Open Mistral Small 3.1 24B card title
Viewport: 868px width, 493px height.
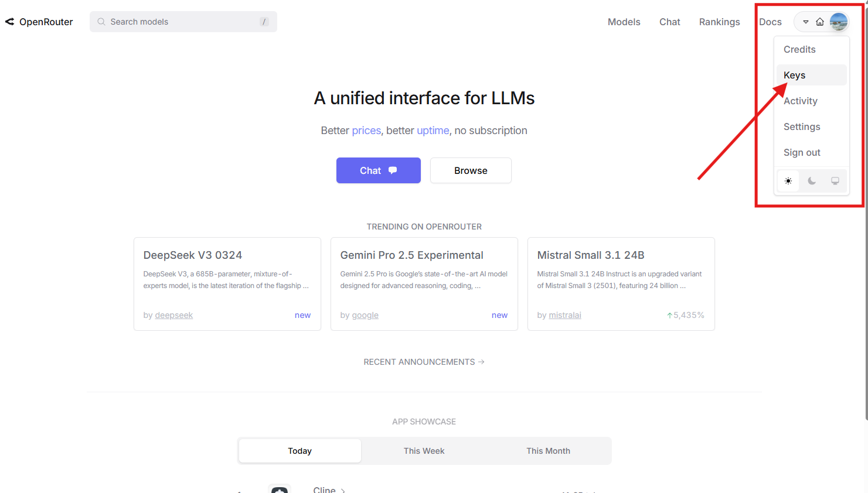591,255
